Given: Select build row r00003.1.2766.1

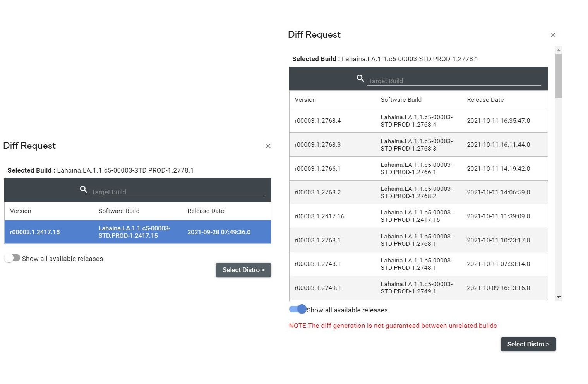Looking at the screenshot, I should coord(418,168).
